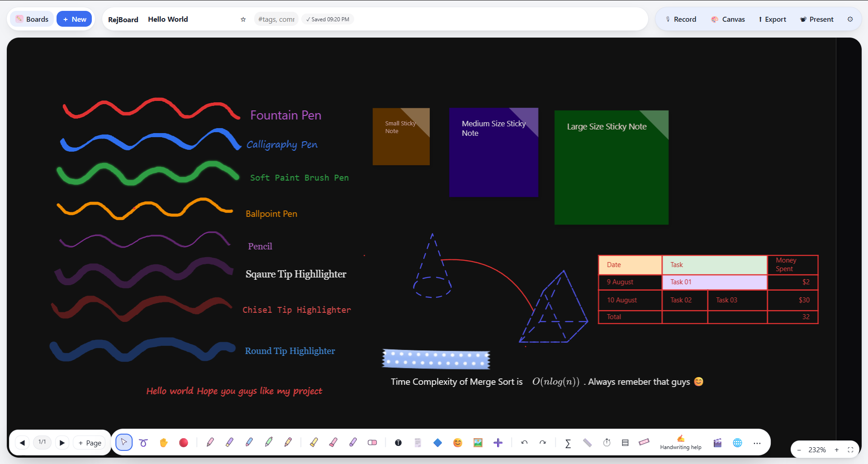Pick the blue pen tool
This screenshot has height=464, width=868.
tap(249, 442)
